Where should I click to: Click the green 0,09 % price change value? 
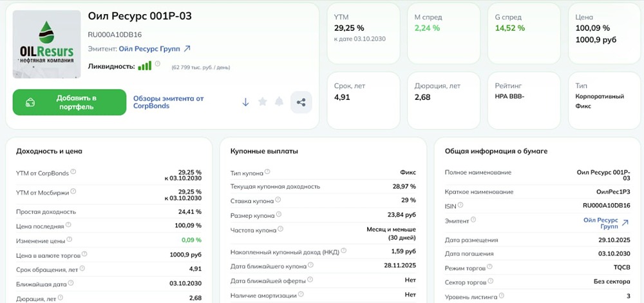192,240
